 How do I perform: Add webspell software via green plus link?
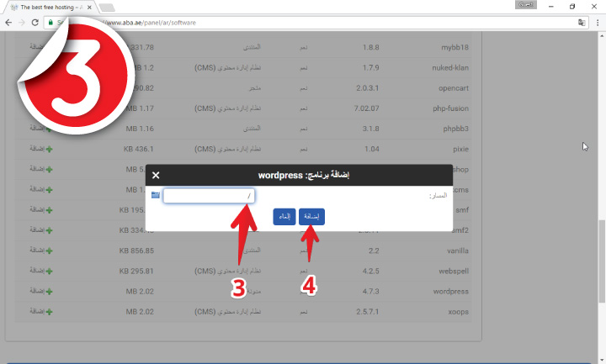tap(41, 271)
